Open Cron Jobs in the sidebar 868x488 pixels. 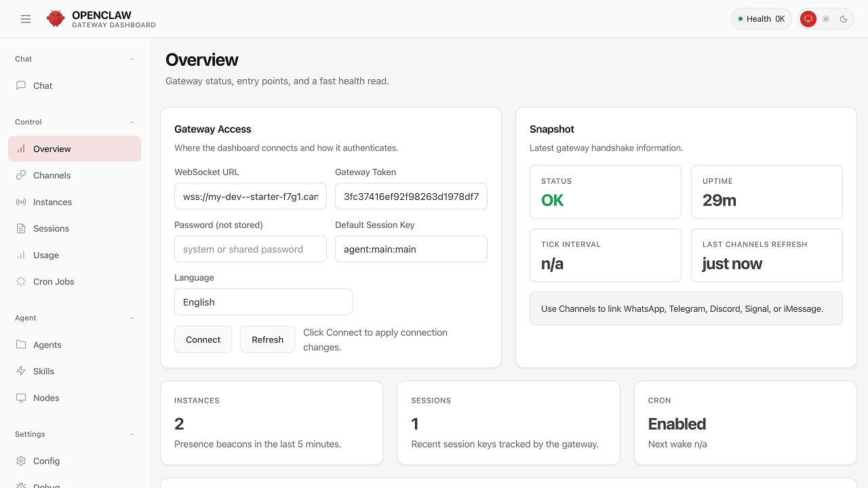[54, 281]
